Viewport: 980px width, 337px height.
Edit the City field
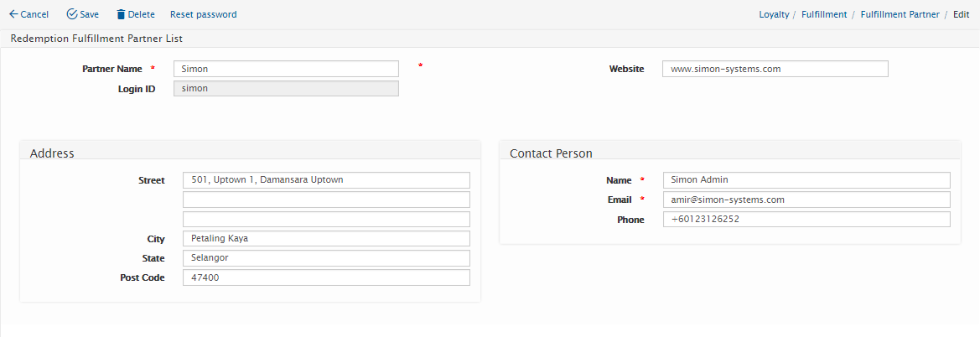click(326, 238)
